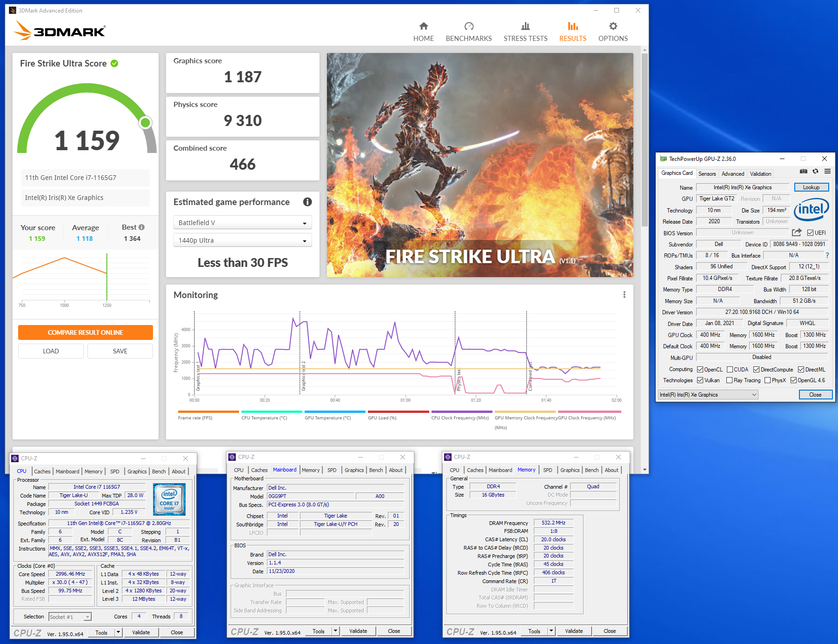The image size is (838, 644).
Task: Open the Bench tab in the CPU-Z CPU window
Action: (159, 471)
